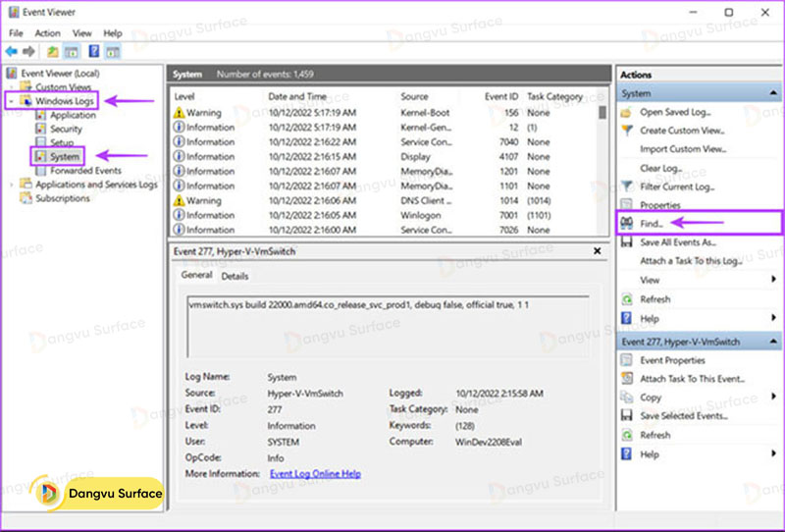Expand Applications and Services Logs node
Screen dimensions: 785x532
coord(12,185)
